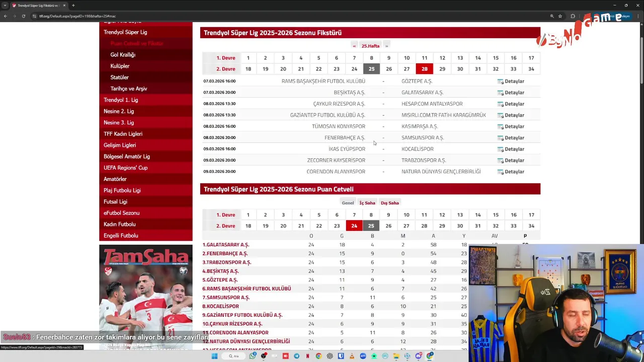This screenshot has width=644, height=362.
Task: Open Netflix from the taskbar
Action: tap(307, 356)
